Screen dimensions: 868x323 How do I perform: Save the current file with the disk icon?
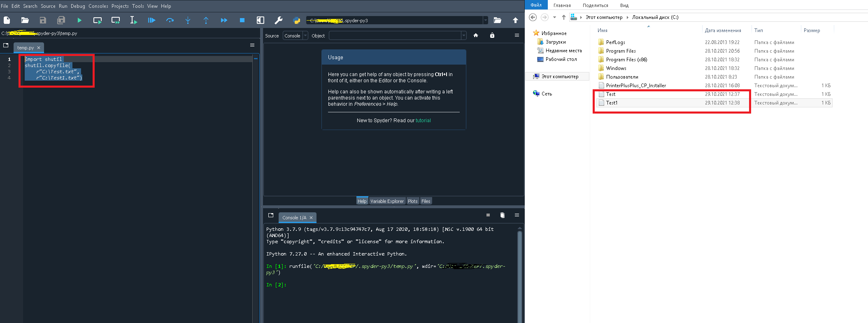43,20
